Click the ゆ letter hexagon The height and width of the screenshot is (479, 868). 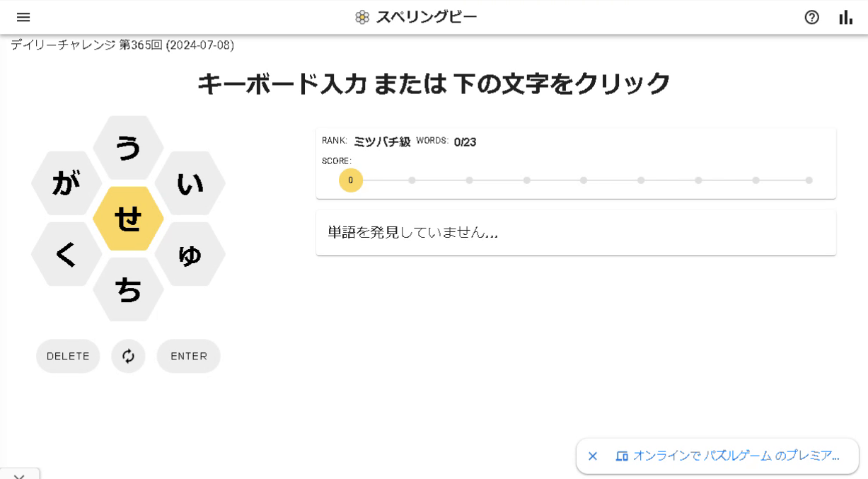pyautogui.click(x=190, y=253)
